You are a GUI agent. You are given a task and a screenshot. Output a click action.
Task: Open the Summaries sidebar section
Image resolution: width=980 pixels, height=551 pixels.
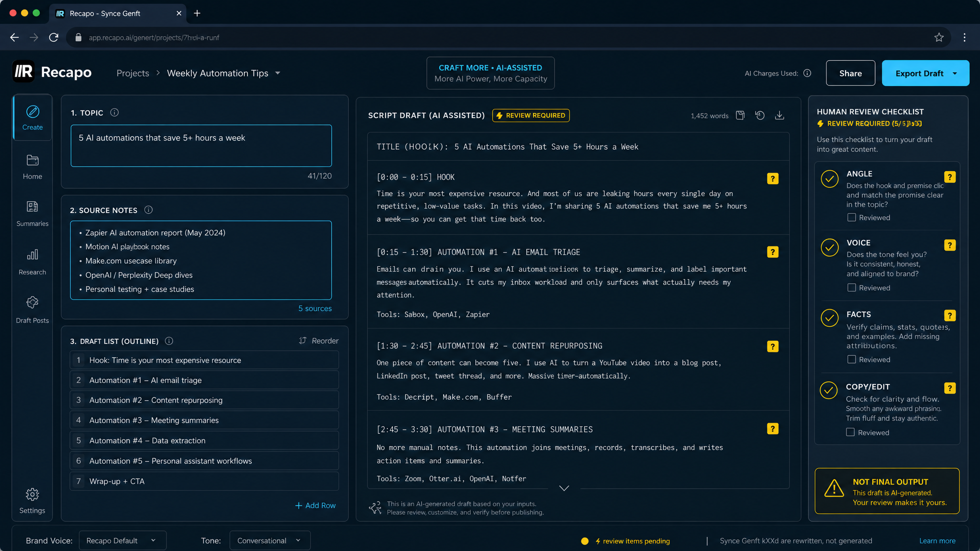(x=32, y=213)
